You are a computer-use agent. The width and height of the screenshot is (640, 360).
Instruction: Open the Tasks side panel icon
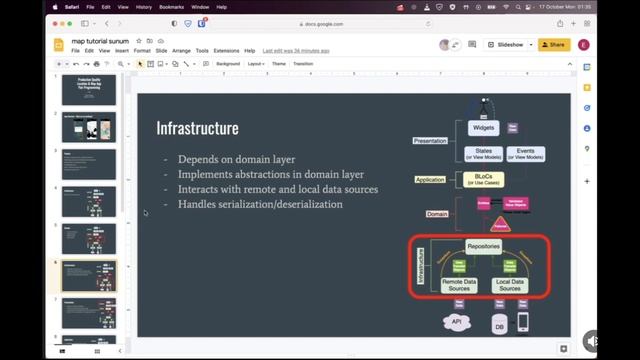pos(587,108)
